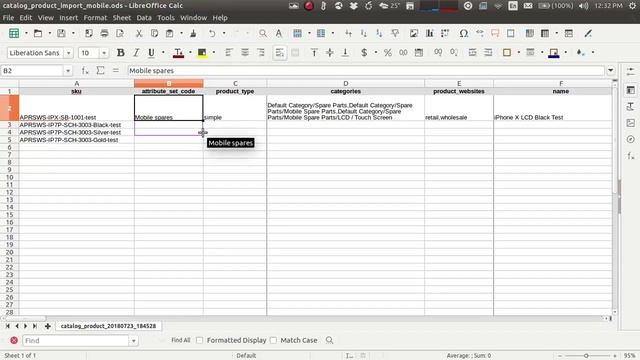Screen dimensions: 640x360
Task: Toggle Wrap Text button
Action: [280, 53]
